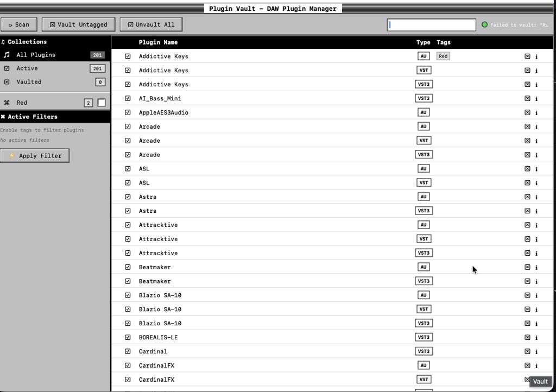Click Apply Filter button
556x392 pixels.
[35, 156]
